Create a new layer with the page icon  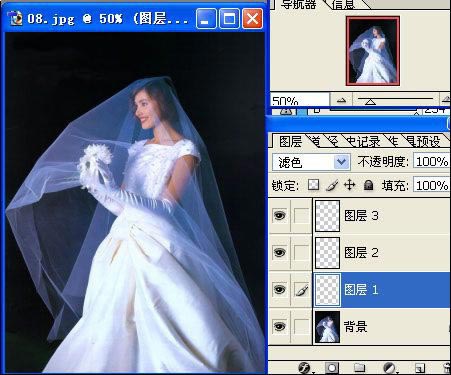(x=419, y=368)
